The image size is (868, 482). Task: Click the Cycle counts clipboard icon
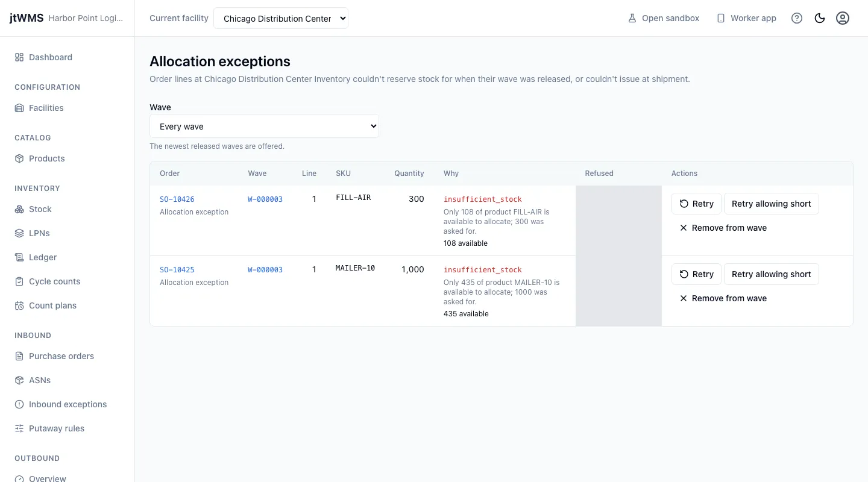[19, 281]
